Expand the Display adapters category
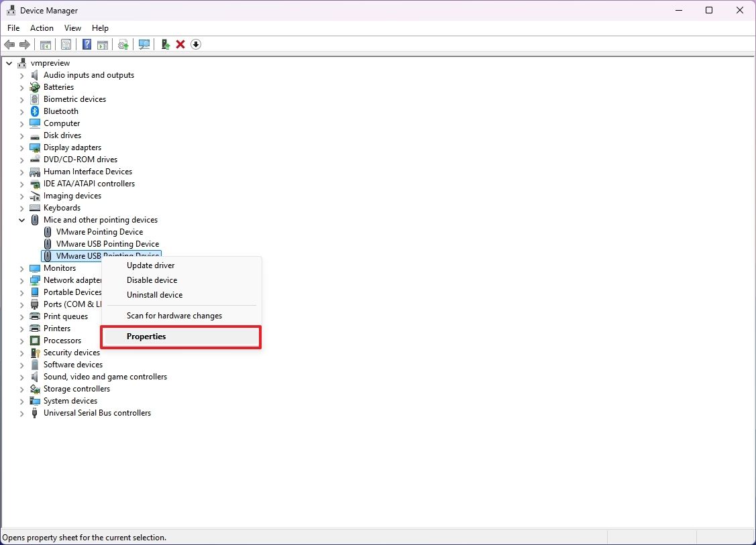This screenshot has width=756, height=545. 21,147
